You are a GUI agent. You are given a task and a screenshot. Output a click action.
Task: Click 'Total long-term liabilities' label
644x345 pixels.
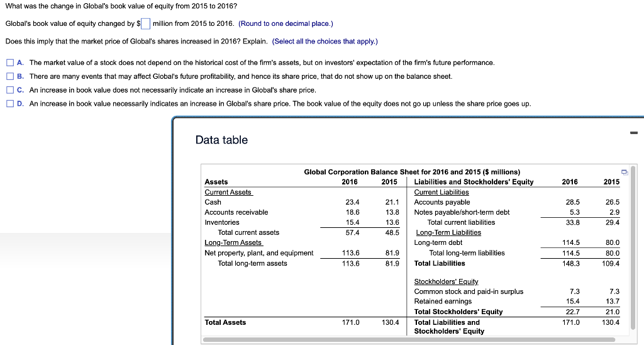coord(467,253)
